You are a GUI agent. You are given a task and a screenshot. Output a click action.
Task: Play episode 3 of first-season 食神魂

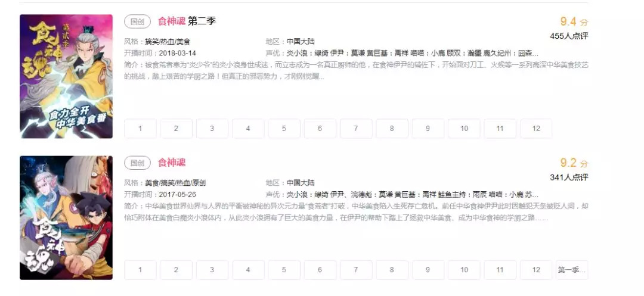click(x=212, y=270)
